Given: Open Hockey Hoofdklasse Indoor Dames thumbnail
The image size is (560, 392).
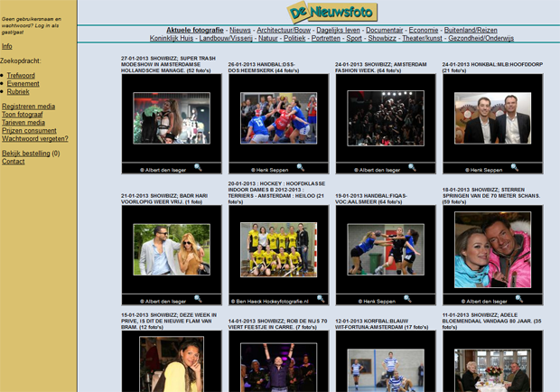Looking at the screenshot, I should [x=278, y=249].
